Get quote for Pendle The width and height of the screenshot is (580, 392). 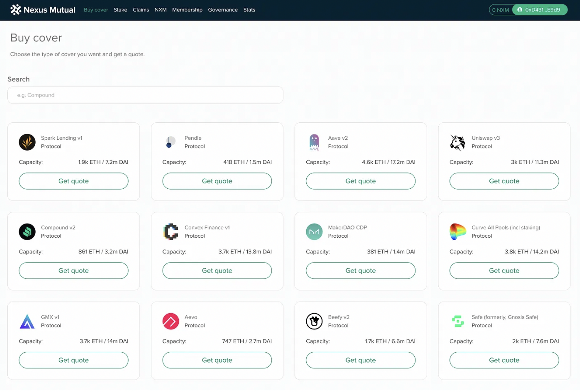[x=217, y=181]
